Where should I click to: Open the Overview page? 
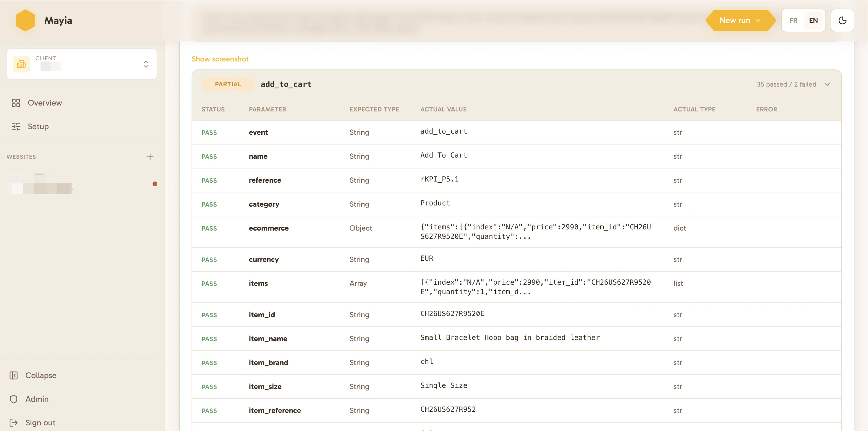pos(44,103)
